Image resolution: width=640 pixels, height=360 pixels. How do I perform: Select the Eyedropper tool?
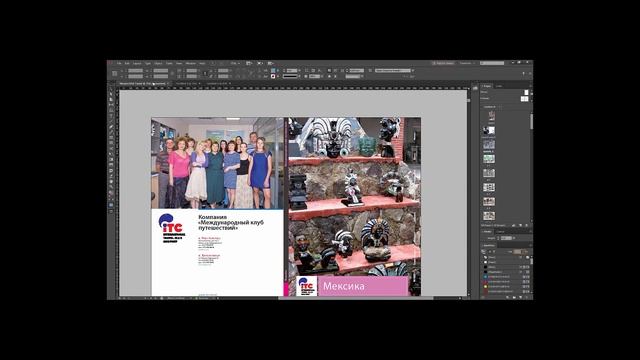(111, 176)
